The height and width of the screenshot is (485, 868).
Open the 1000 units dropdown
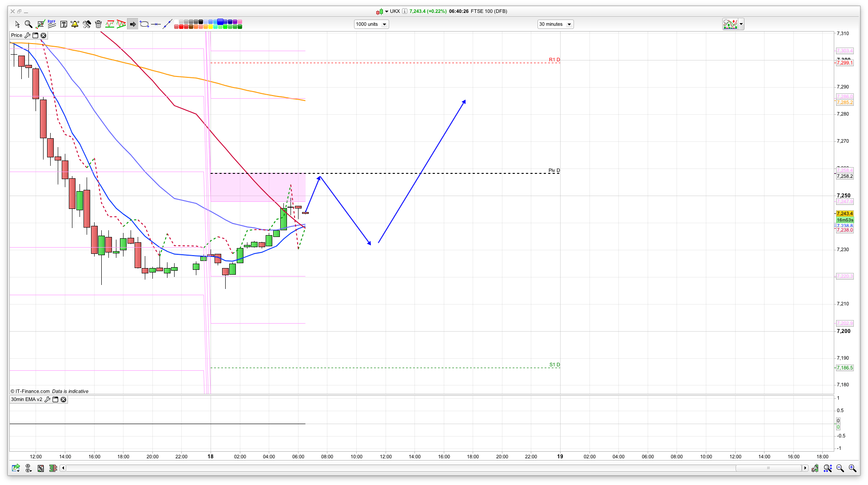tap(371, 24)
